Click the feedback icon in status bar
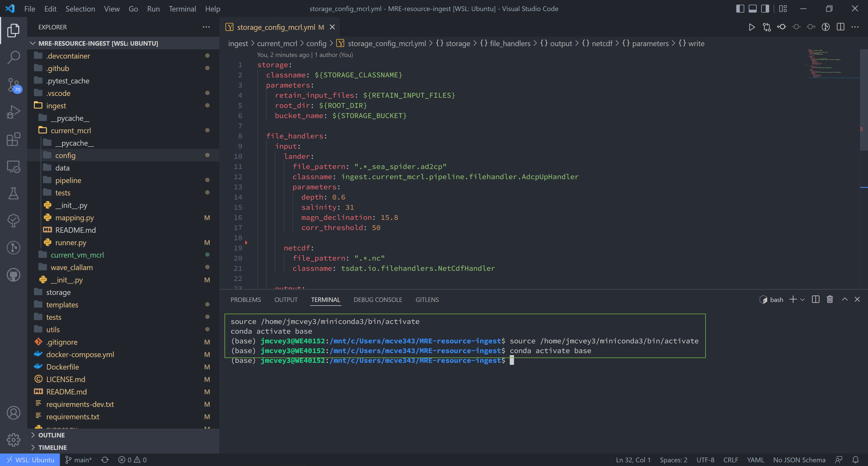868x466 pixels. coord(839,460)
